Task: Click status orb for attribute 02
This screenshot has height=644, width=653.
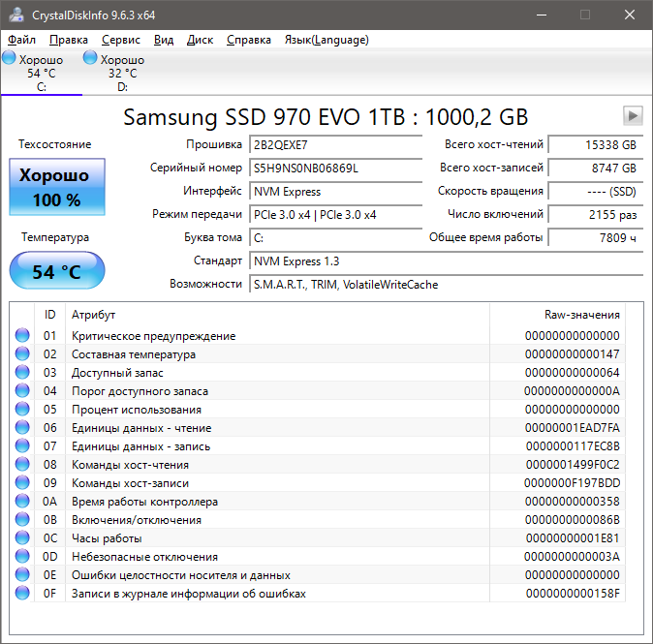Action: tap(22, 353)
